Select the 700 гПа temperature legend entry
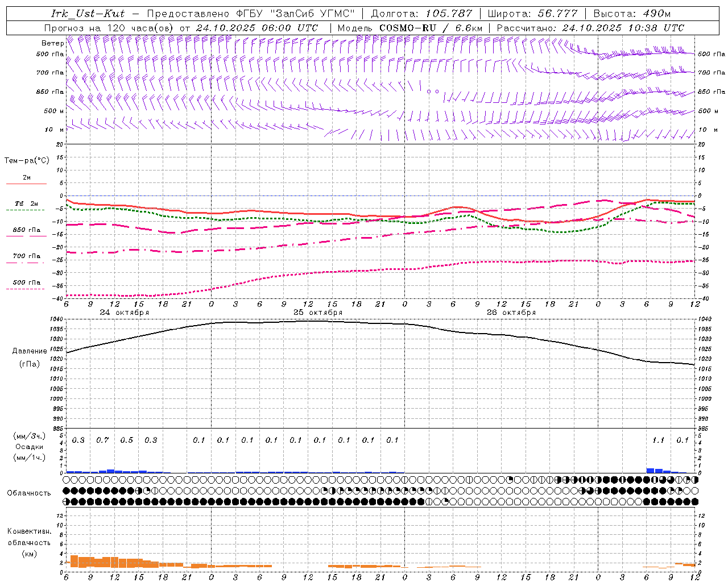Viewport: 728px width, 582px height. (26, 256)
